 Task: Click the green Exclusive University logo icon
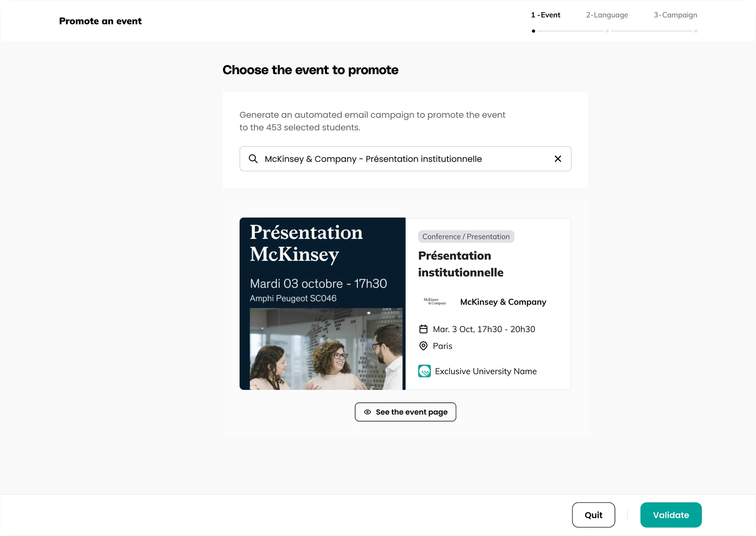(424, 371)
